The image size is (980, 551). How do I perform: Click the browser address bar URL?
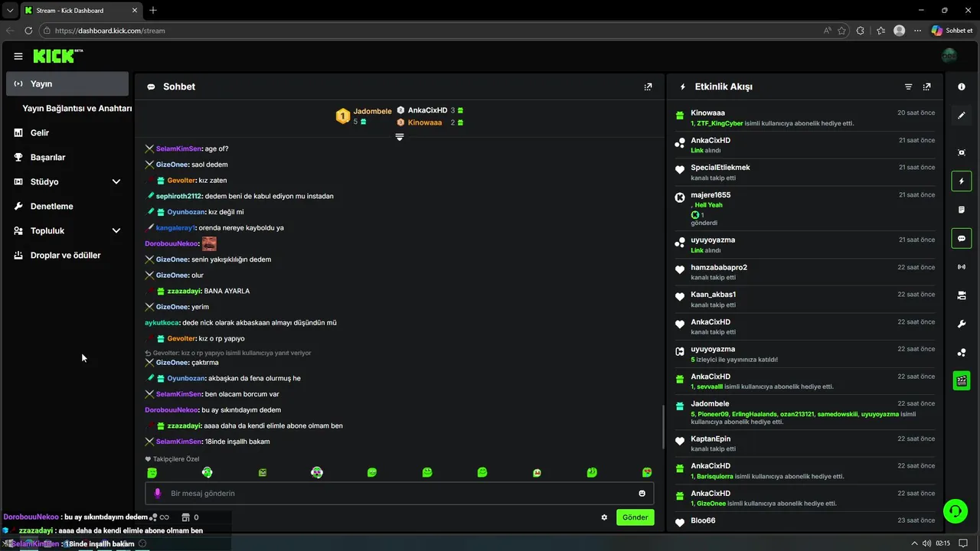coord(110,31)
